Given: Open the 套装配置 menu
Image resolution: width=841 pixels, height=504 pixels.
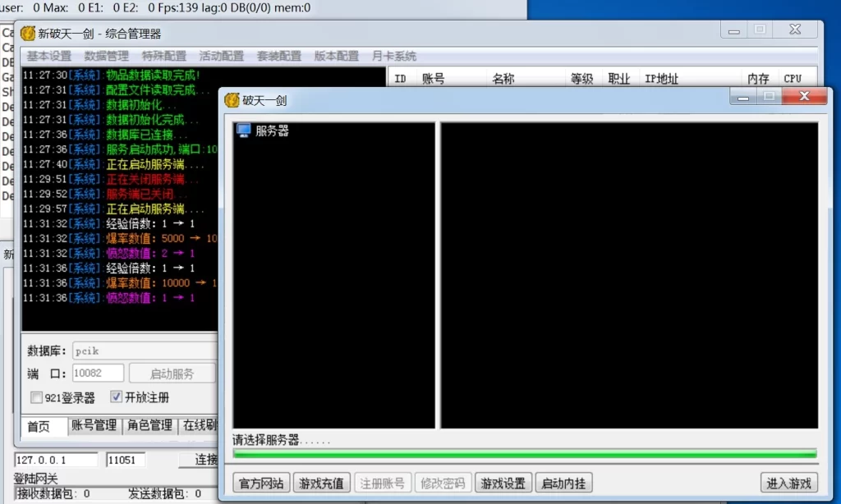Looking at the screenshot, I should tap(279, 56).
